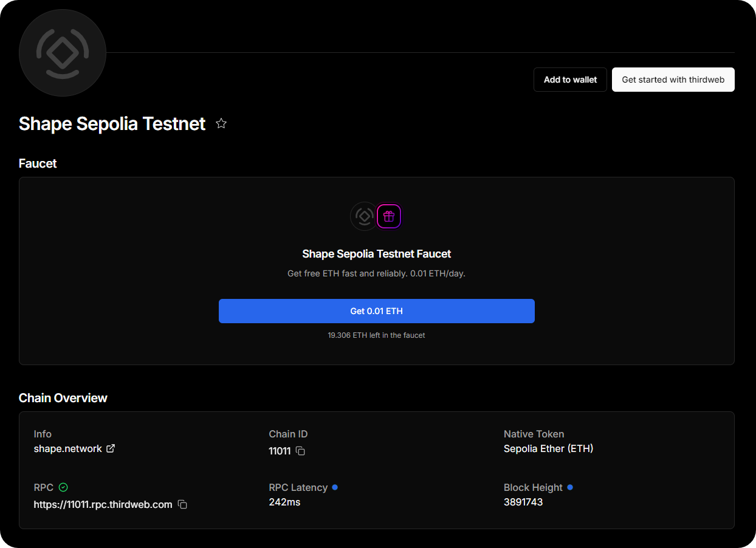Screen dimensions: 756x548
Task: Copy the Chain ID 11011
Action: click(x=300, y=451)
